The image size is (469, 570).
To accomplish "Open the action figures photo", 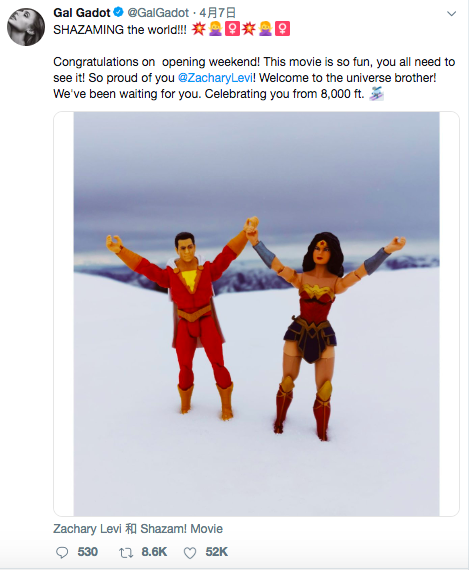I will 256,314.
